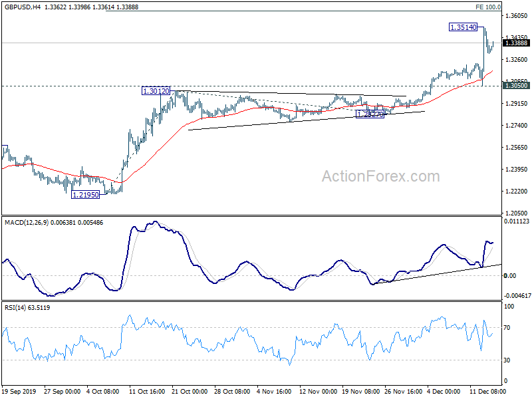The height and width of the screenshot is (399, 532).
Task: Click the RSI 70 level label
Action: 507,327
